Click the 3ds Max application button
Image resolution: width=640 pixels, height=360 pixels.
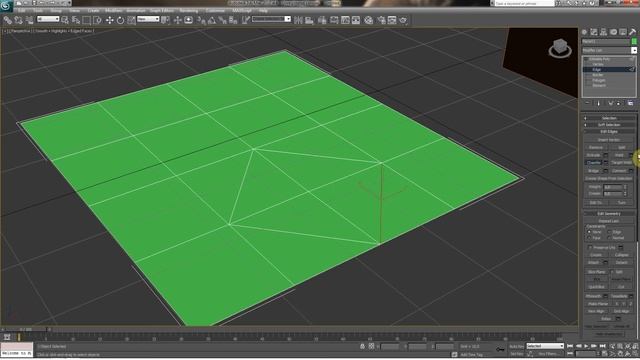(x=6, y=5)
